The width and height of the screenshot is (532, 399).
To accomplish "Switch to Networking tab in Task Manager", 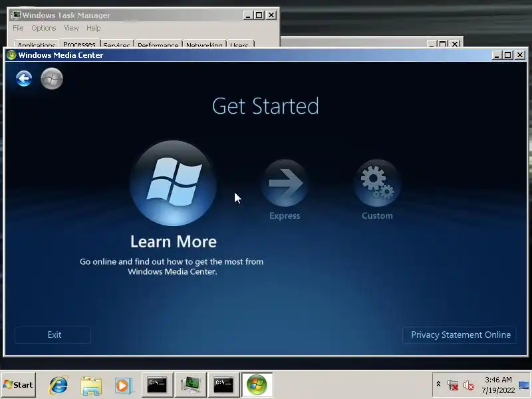I will tap(204, 45).
